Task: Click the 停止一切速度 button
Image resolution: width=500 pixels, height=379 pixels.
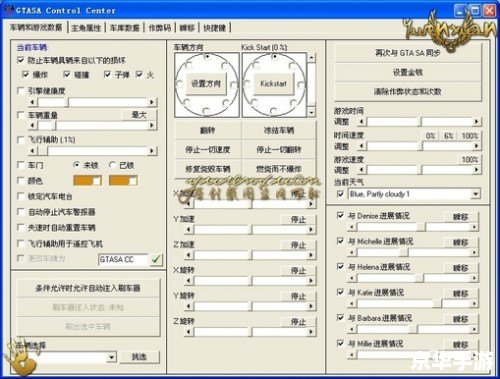Action: 207,150
